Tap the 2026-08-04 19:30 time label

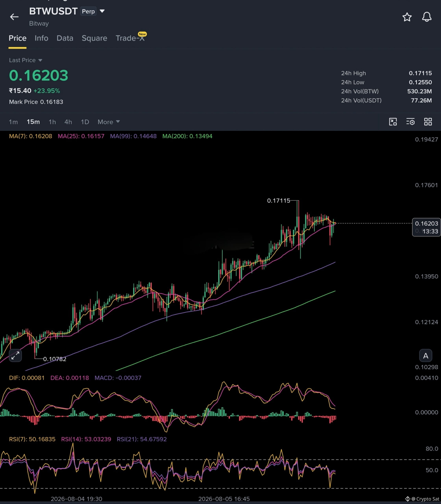pos(76,499)
